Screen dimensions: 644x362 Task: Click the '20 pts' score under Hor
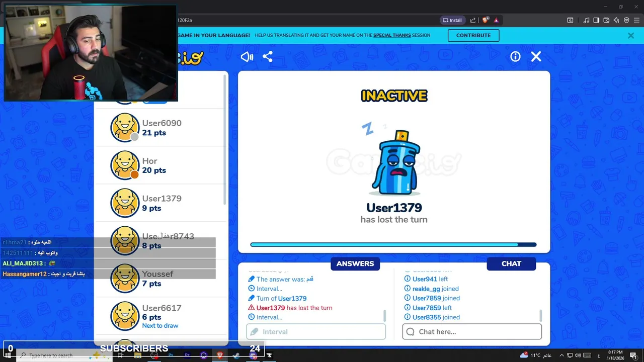click(x=154, y=170)
